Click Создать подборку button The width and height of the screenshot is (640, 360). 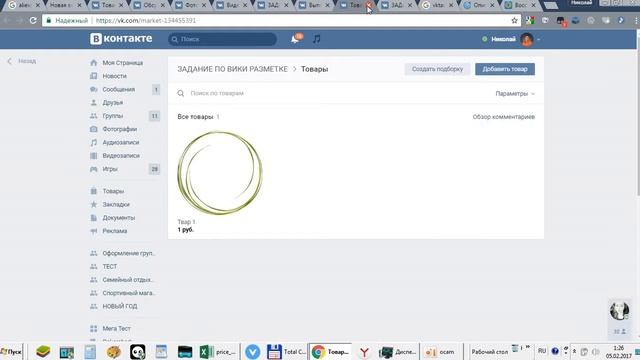pyautogui.click(x=437, y=69)
